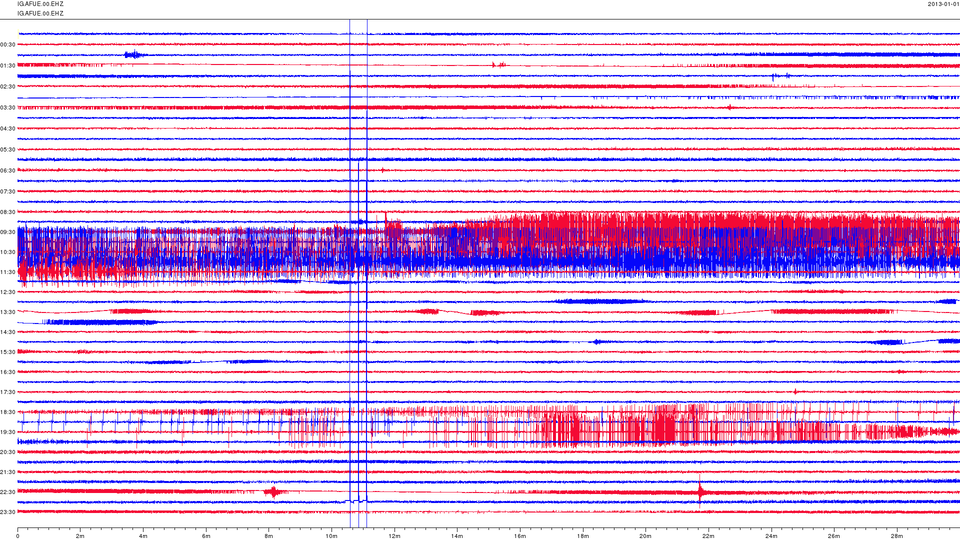Click the 2013-01-01 date label
Screen dimensions: 960x540
(x=943, y=4)
